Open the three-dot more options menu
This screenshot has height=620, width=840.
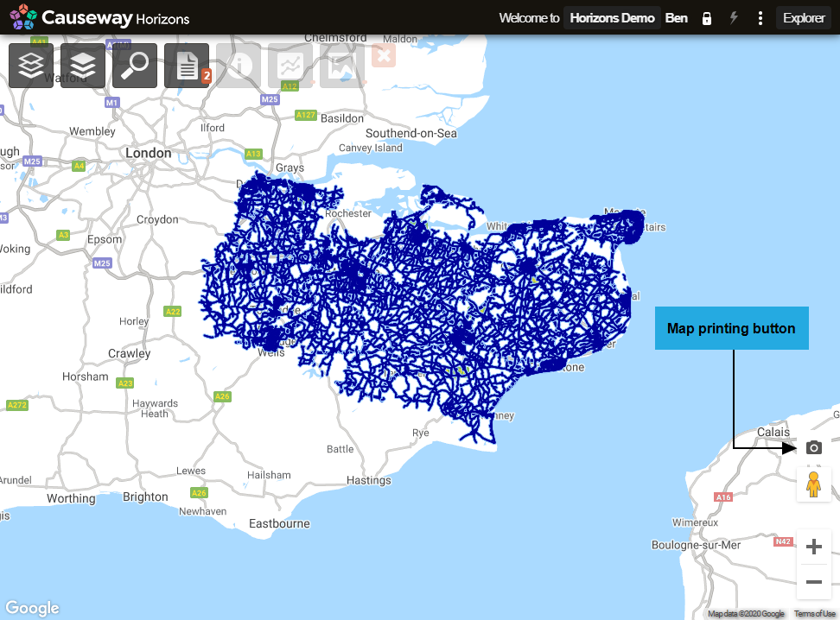point(760,18)
